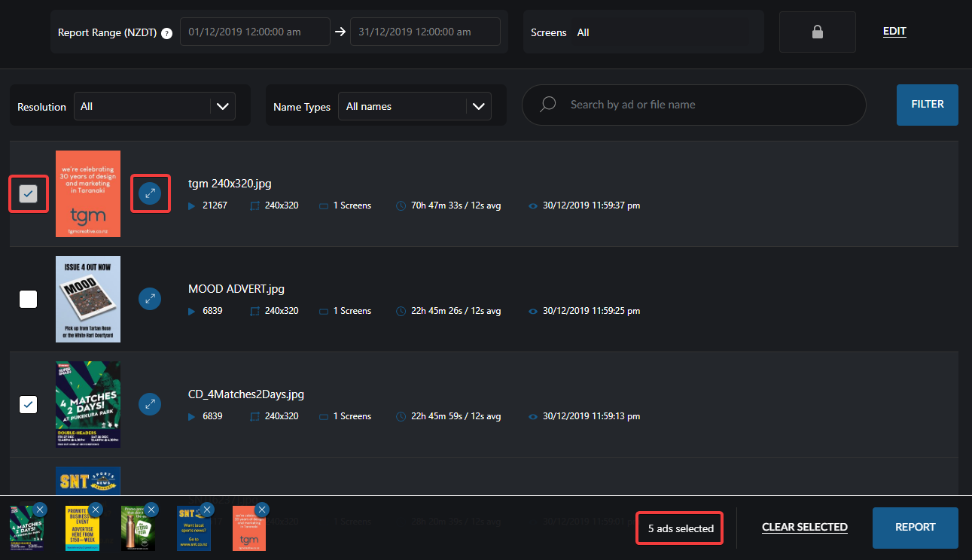
Task: Edit report range end date field
Action: (425, 32)
